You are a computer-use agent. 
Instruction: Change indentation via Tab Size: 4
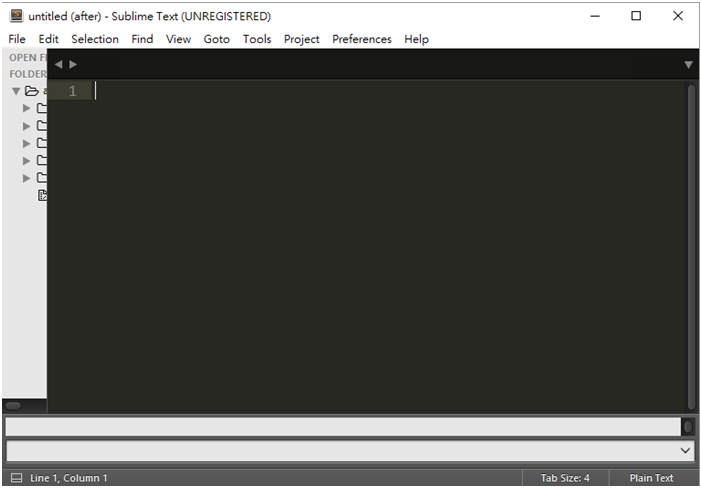pos(565,478)
